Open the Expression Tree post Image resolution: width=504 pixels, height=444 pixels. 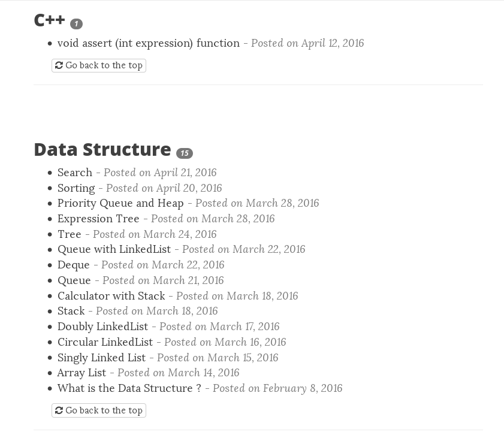tap(98, 219)
